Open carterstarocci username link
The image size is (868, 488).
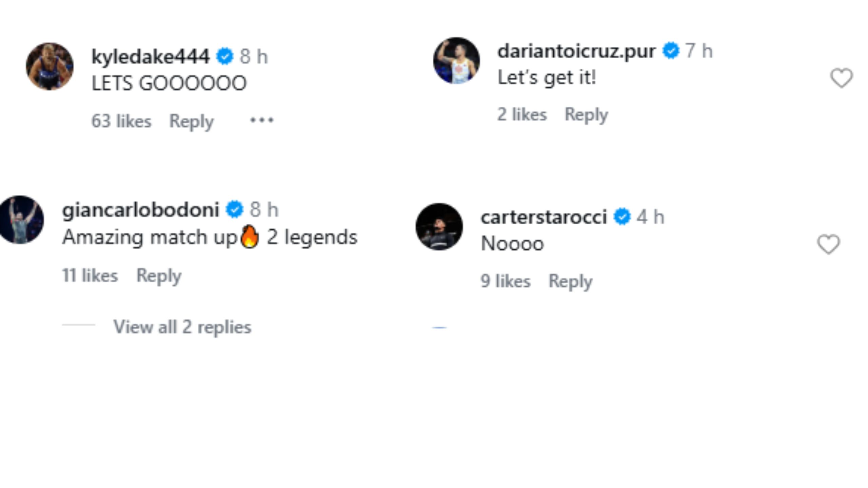[x=544, y=217]
